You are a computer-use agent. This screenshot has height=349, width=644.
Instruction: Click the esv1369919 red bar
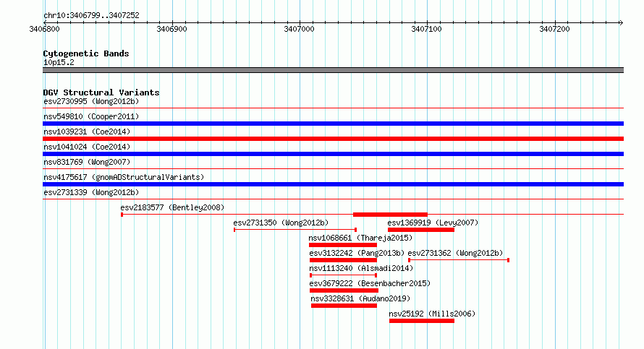(421, 230)
